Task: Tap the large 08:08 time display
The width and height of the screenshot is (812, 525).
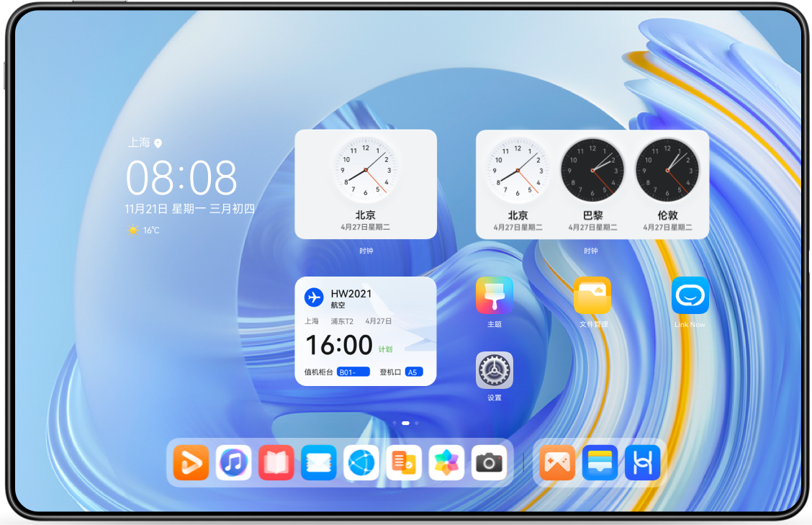Action: (x=181, y=178)
